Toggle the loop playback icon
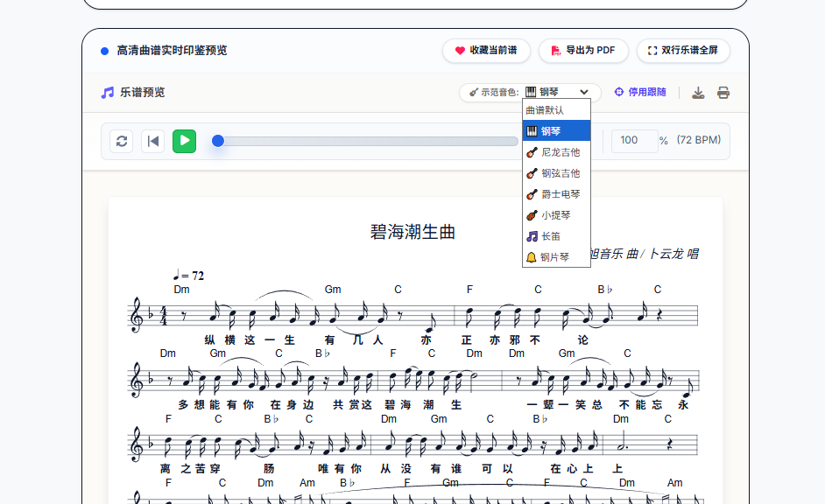The height and width of the screenshot is (504, 825). tap(122, 141)
